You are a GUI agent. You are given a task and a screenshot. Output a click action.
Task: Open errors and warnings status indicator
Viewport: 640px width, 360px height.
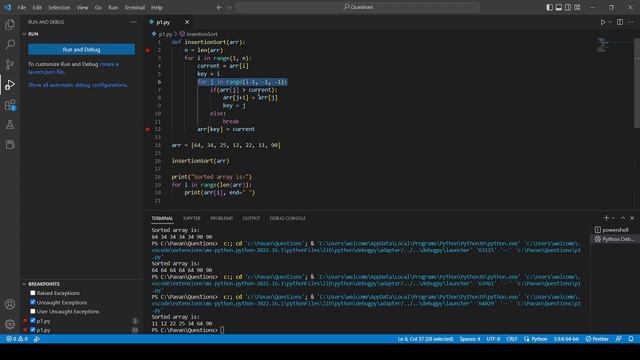[x=17, y=339]
